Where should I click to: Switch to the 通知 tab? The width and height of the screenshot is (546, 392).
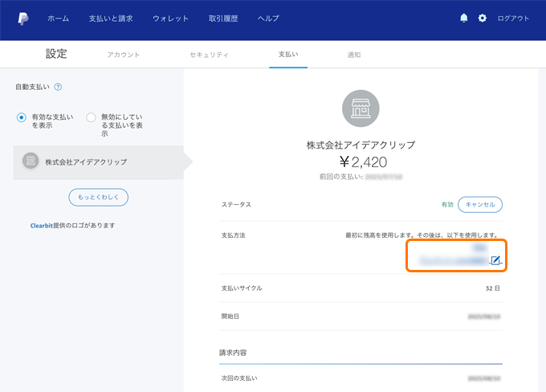[354, 55]
